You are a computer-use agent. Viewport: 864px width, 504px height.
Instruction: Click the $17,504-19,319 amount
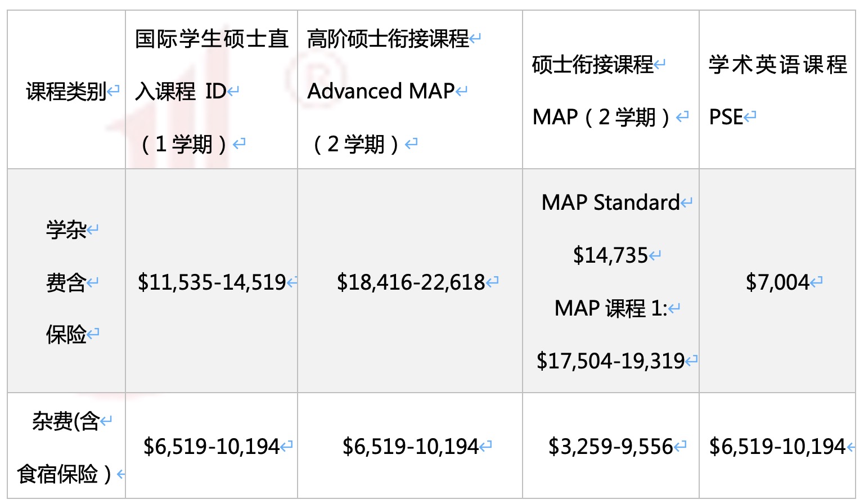coord(610,361)
